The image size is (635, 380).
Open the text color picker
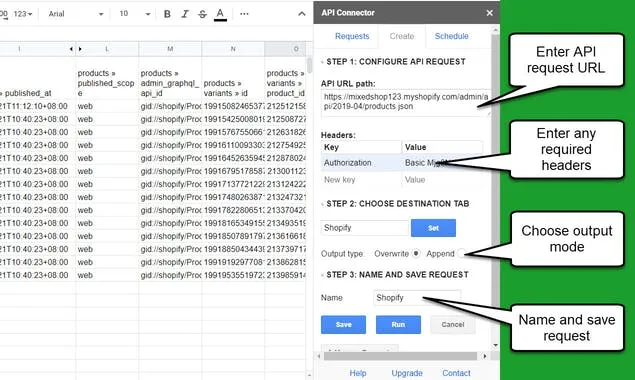tap(220, 14)
